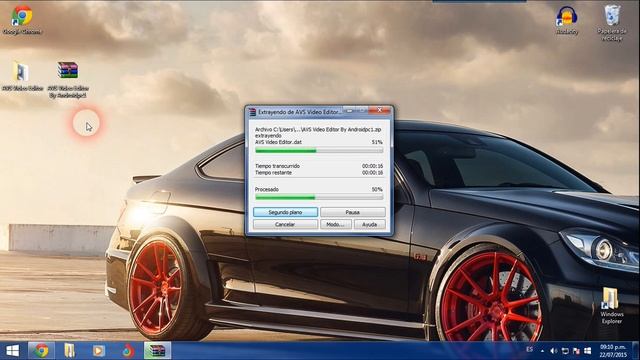This screenshot has height=360, width=640.
Task: Click the Extrayendo de AVS Video Editor title
Action: pyautogui.click(x=299, y=111)
